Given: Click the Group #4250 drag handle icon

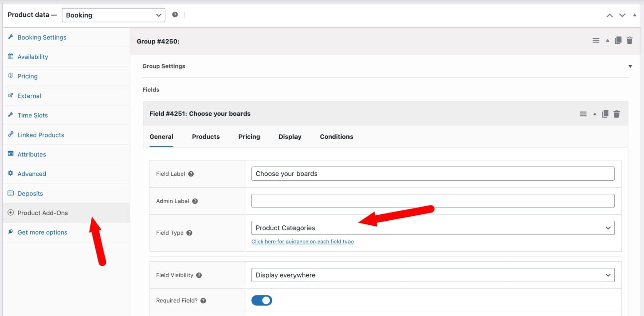Looking at the screenshot, I should click(596, 41).
